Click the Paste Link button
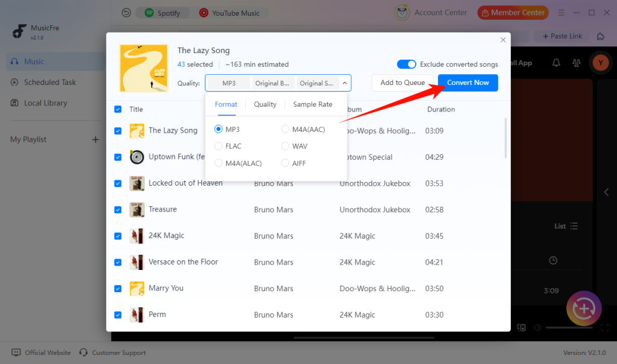Viewport: 617px width, 364px height. (562, 36)
